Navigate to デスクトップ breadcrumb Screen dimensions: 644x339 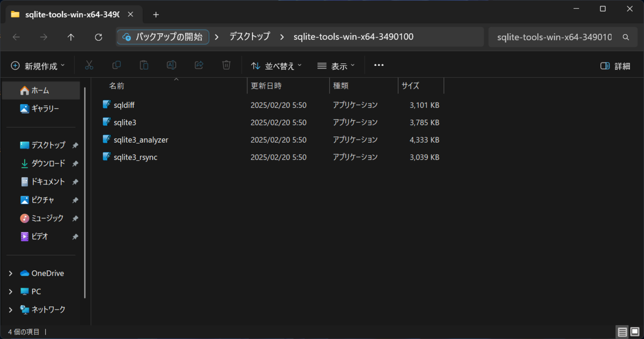pos(250,37)
